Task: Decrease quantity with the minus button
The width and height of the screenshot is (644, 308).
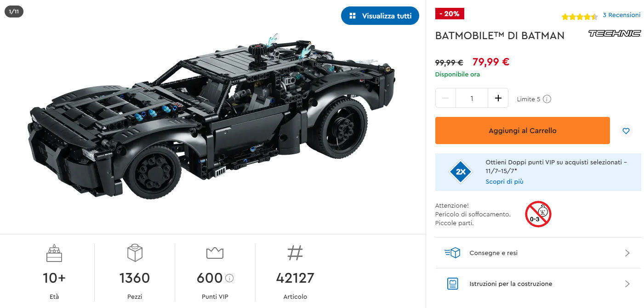Action: [445, 98]
